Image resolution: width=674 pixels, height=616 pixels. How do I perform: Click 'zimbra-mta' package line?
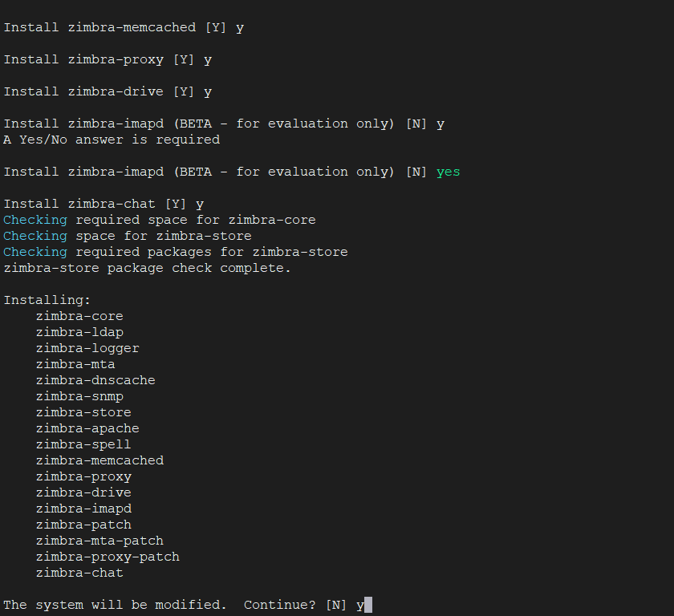75,364
